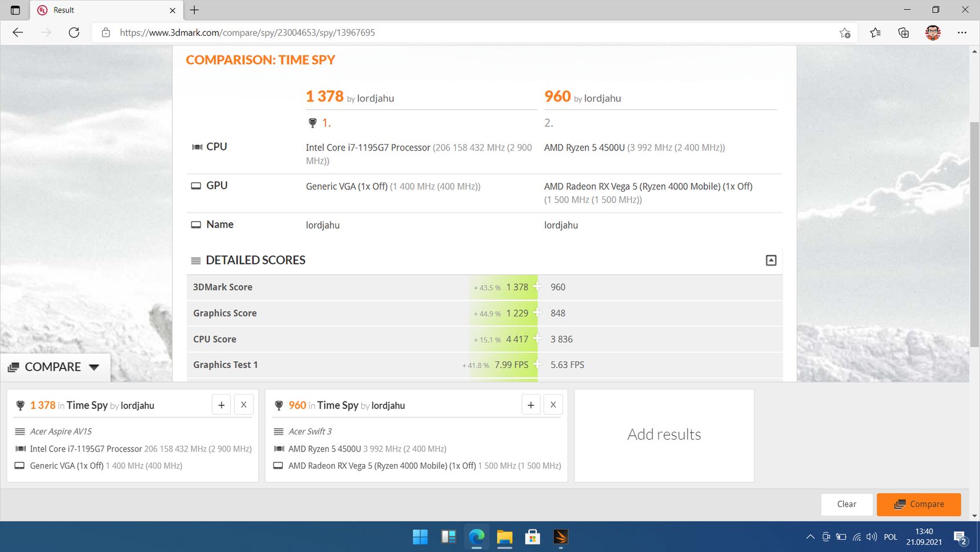Open Microsoft Store from taskbar
Image resolution: width=980 pixels, height=552 pixels.
click(x=532, y=537)
